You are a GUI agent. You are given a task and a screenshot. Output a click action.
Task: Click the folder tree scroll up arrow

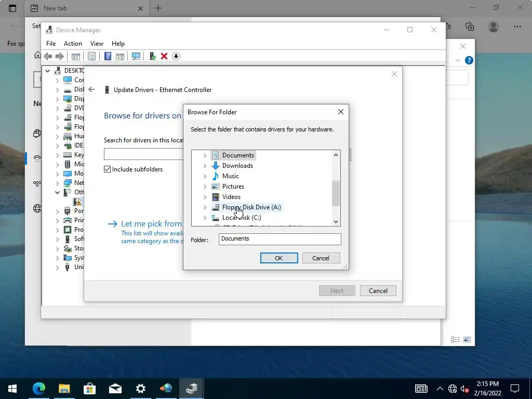(x=336, y=155)
